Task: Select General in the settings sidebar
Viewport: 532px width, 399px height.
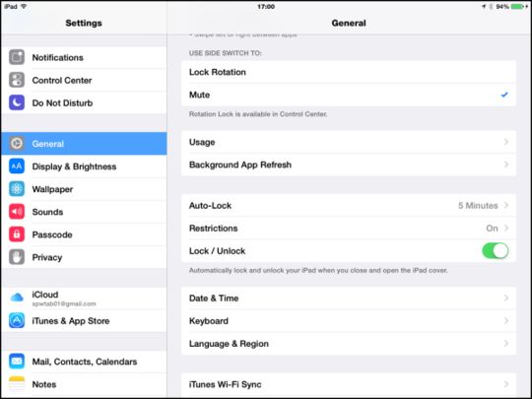Action: (x=84, y=144)
